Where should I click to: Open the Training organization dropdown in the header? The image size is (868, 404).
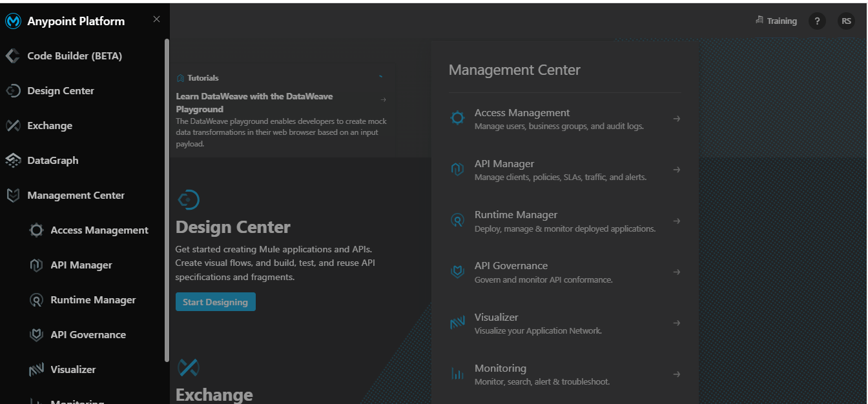tap(776, 21)
